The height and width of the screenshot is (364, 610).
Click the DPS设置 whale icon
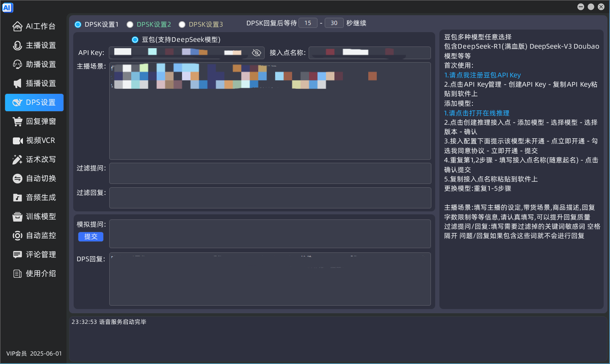tap(17, 102)
